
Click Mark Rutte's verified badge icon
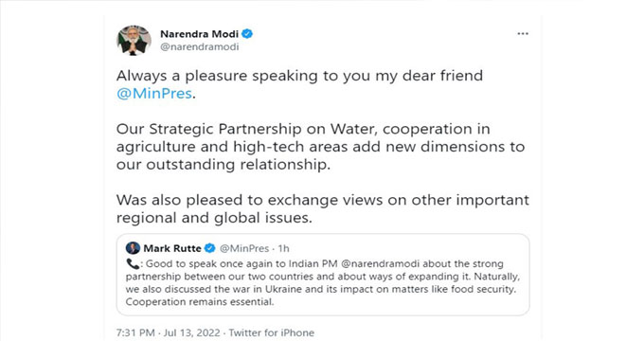[210, 248]
